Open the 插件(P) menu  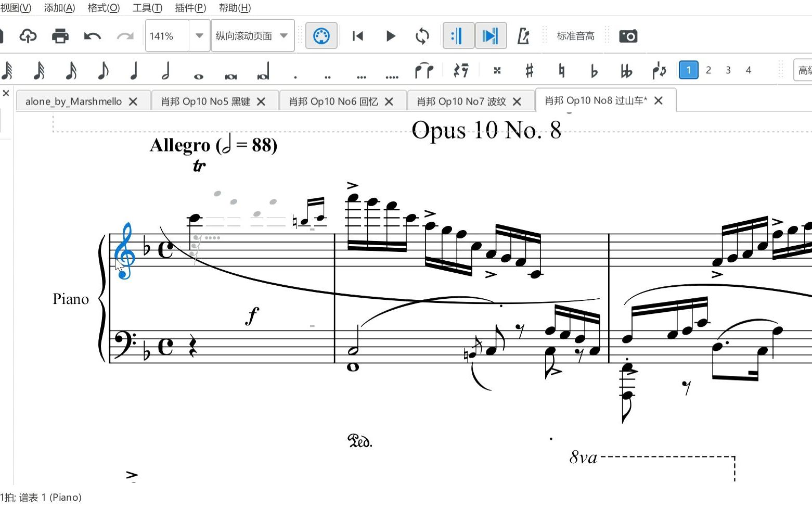pos(190,8)
